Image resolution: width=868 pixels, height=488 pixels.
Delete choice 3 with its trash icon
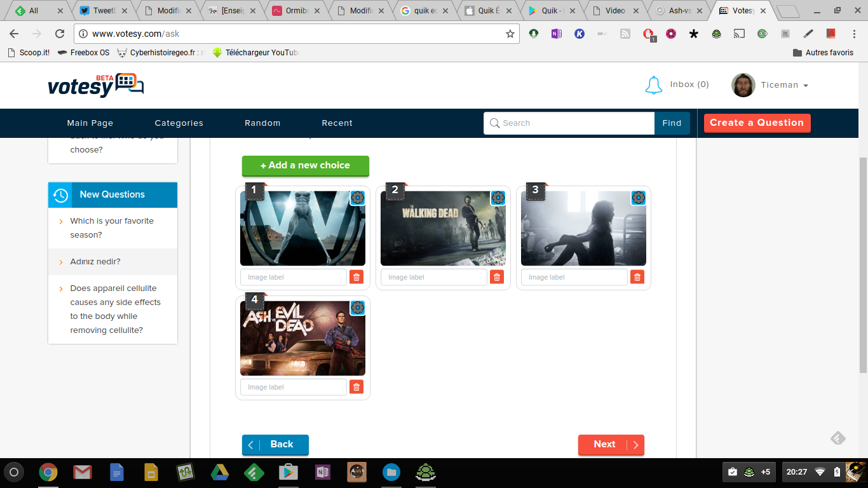coord(637,277)
